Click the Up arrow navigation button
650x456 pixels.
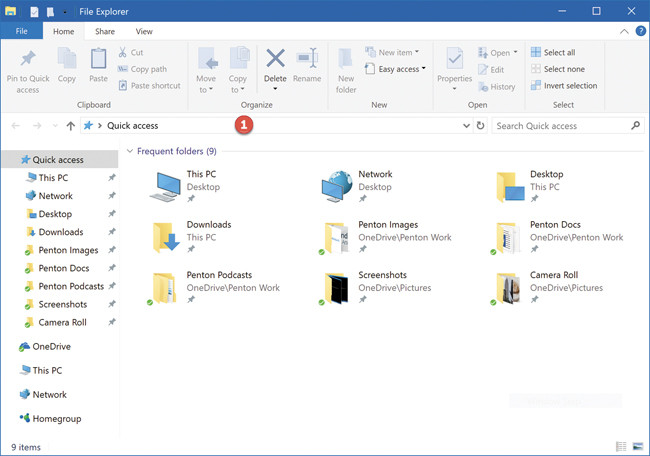click(x=70, y=126)
